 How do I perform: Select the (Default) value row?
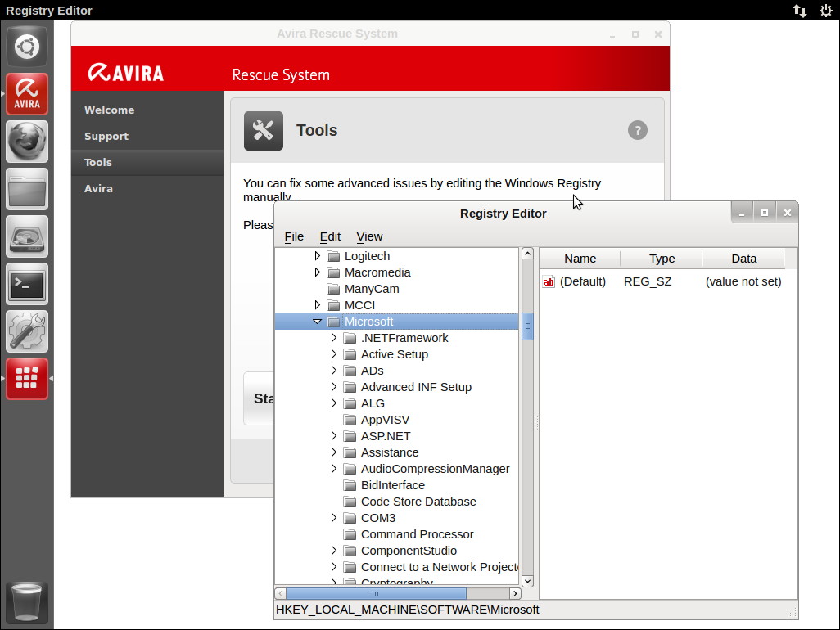[662, 281]
